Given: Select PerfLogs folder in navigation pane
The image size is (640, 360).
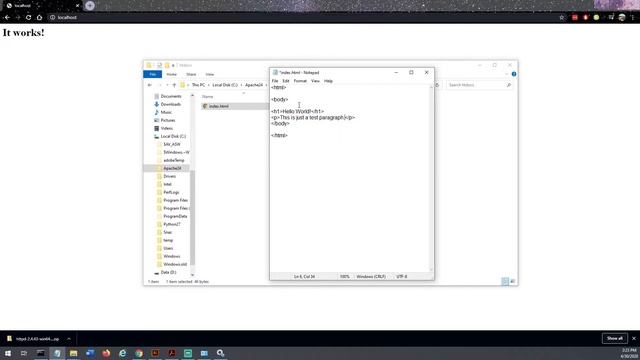Looking at the screenshot, I should (x=171, y=192).
